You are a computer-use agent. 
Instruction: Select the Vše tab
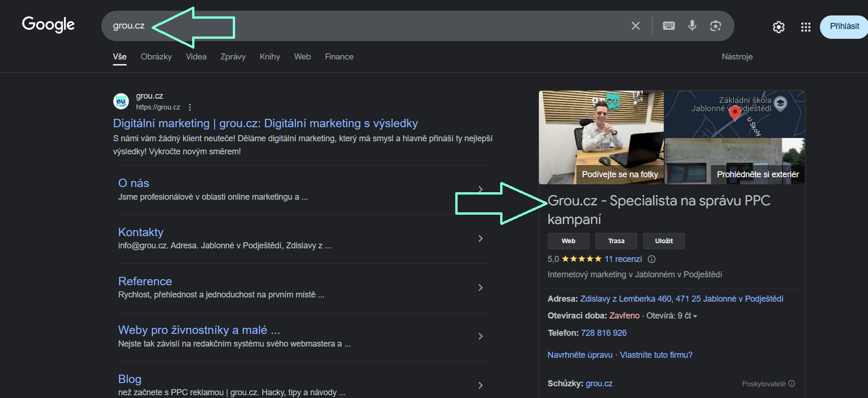[x=120, y=57]
